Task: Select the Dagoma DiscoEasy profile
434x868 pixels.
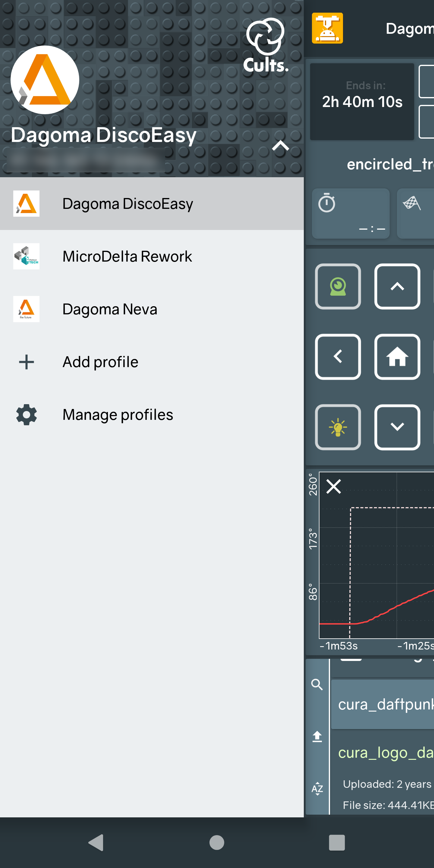Action: tap(152, 203)
